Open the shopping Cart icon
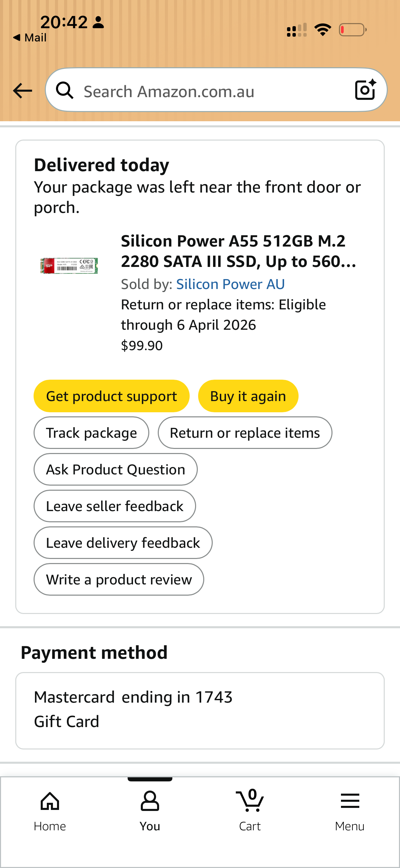This screenshot has height=868, width=400. point(250,810)
